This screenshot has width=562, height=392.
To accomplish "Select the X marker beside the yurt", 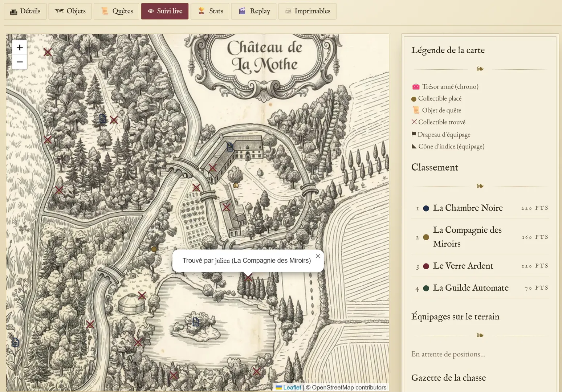I will 142,295.
